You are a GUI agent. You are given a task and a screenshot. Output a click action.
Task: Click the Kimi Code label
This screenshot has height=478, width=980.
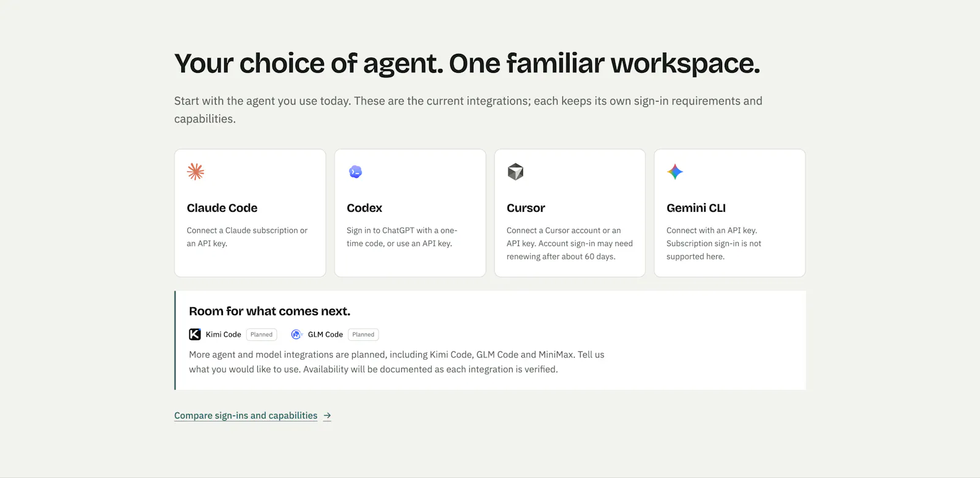[224, 335]
